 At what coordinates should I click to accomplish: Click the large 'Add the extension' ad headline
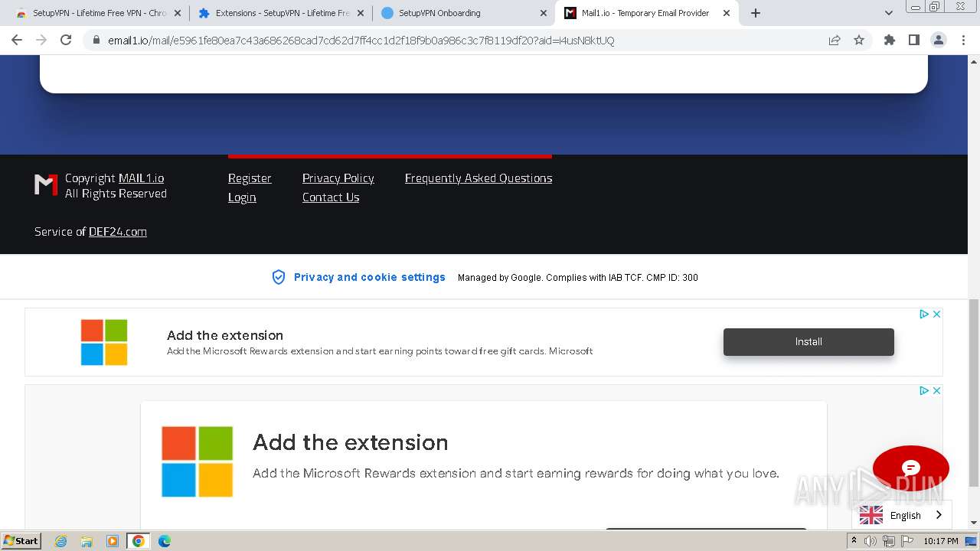click(351, 442)
